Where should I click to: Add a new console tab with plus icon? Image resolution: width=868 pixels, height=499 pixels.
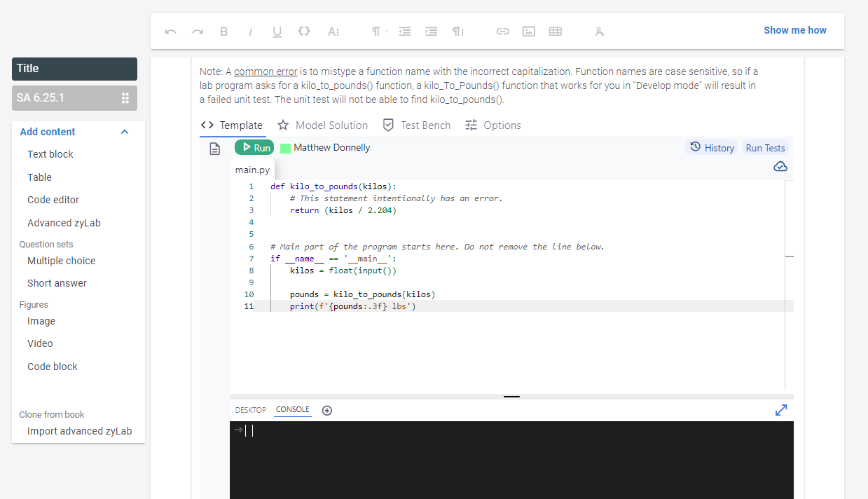pos(326,410)
